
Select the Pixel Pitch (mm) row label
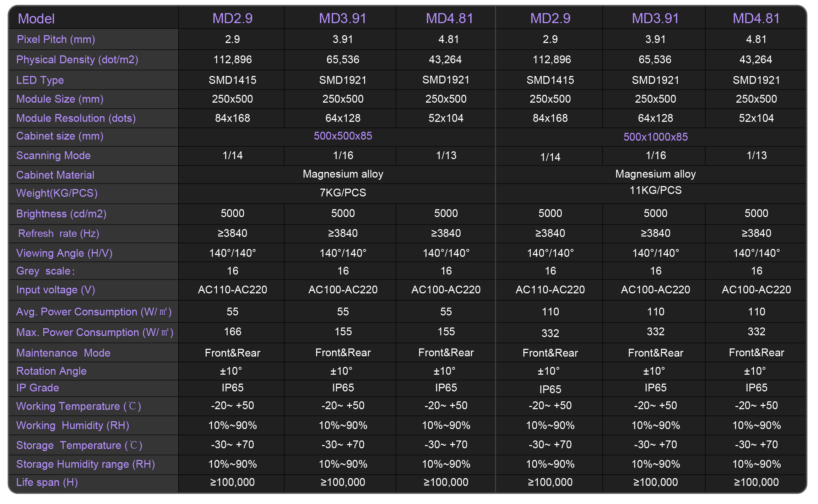click(x=56, y=39)
